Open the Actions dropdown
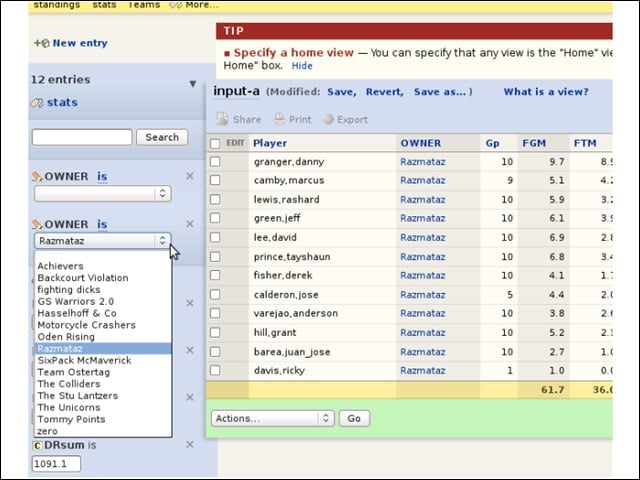640x480 pixels. [273, 418]
